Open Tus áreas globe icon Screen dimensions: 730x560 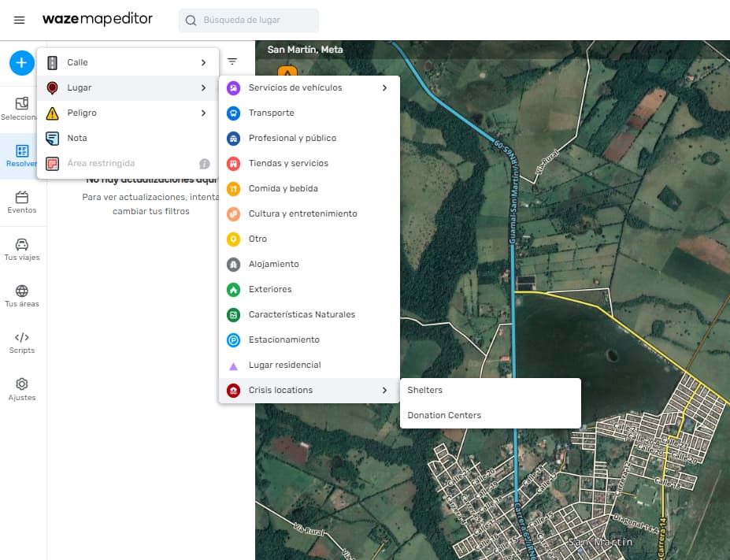[x=22, y=296]
